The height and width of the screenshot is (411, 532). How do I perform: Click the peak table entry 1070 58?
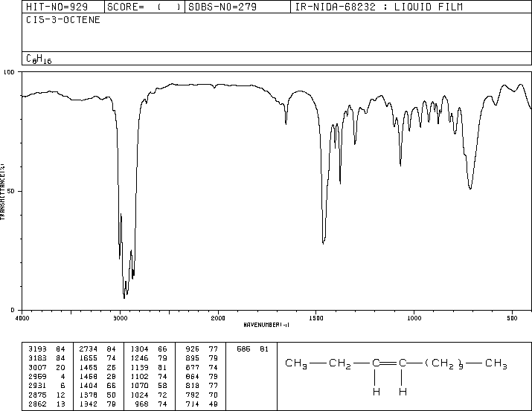[x=149, y=386]
